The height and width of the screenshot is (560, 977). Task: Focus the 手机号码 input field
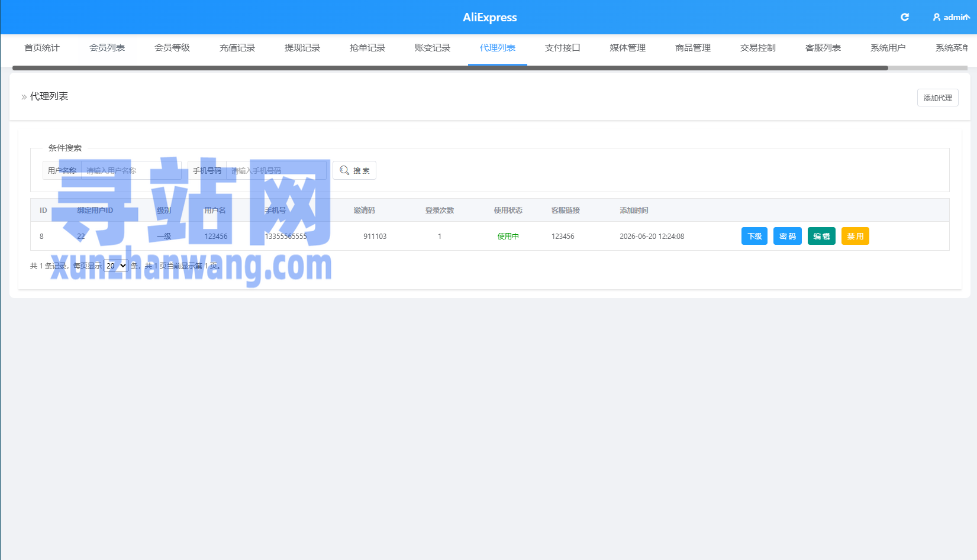276,170
